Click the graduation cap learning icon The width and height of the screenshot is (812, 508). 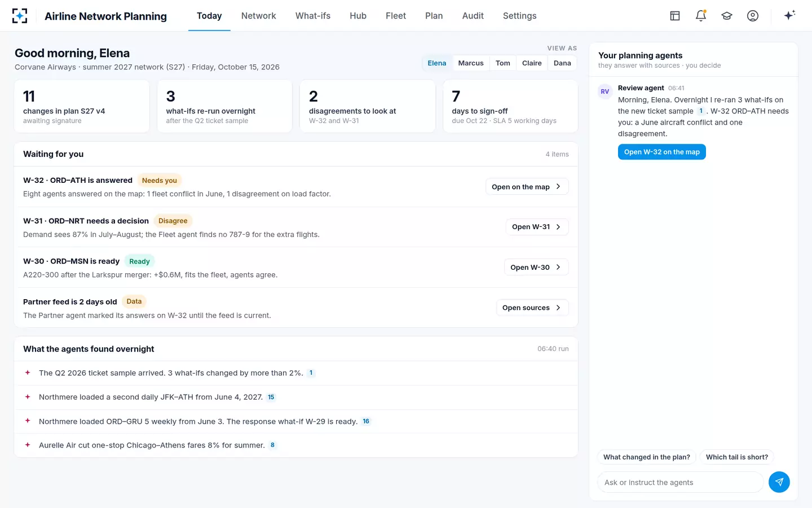point(727,16)
